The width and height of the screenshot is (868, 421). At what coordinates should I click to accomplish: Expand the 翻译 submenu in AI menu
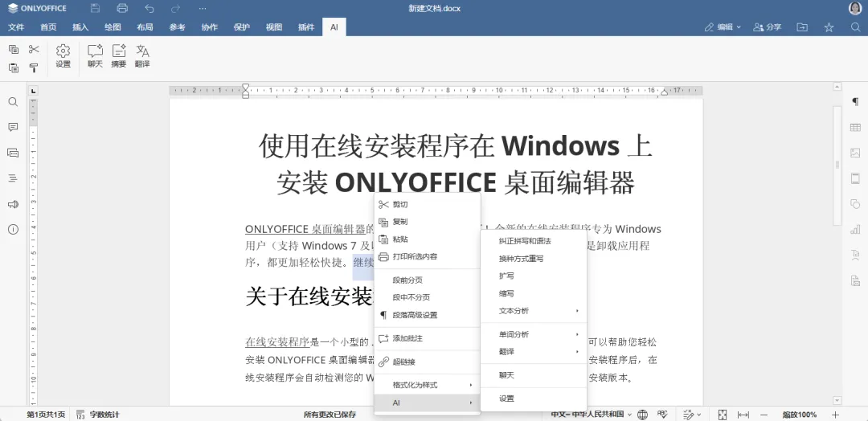[534, 352]
